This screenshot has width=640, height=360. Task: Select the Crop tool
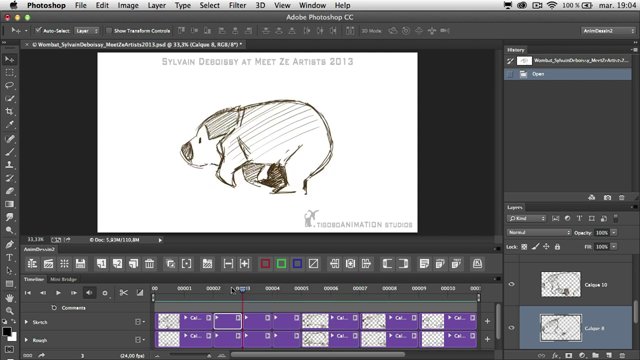[9, 111]
